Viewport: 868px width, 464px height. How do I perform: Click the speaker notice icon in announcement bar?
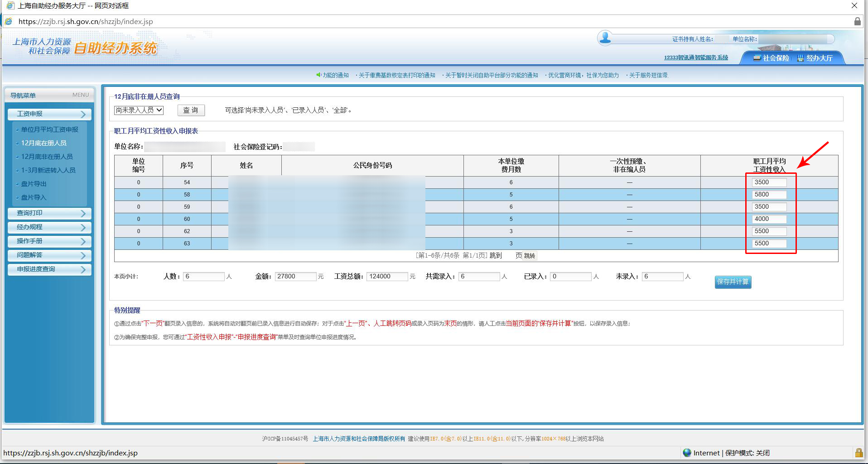[318, 75]
